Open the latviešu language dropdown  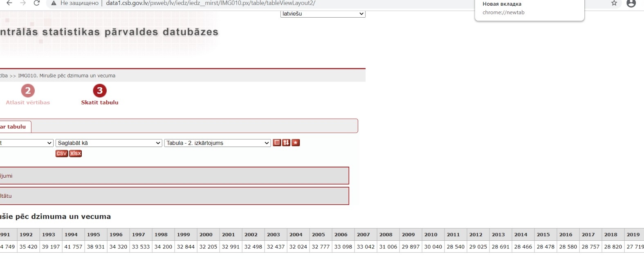(323, 14)
